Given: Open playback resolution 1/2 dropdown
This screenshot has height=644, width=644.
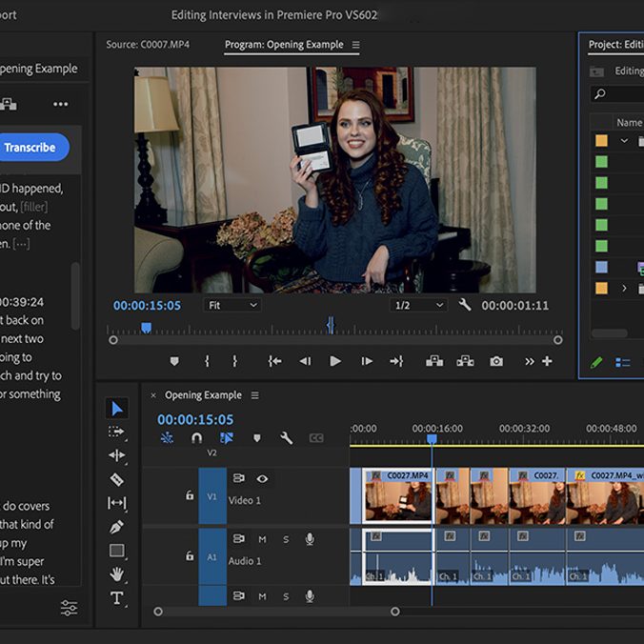Looking at the screenshot, I should pyautogui.click(x=418, y=305).
